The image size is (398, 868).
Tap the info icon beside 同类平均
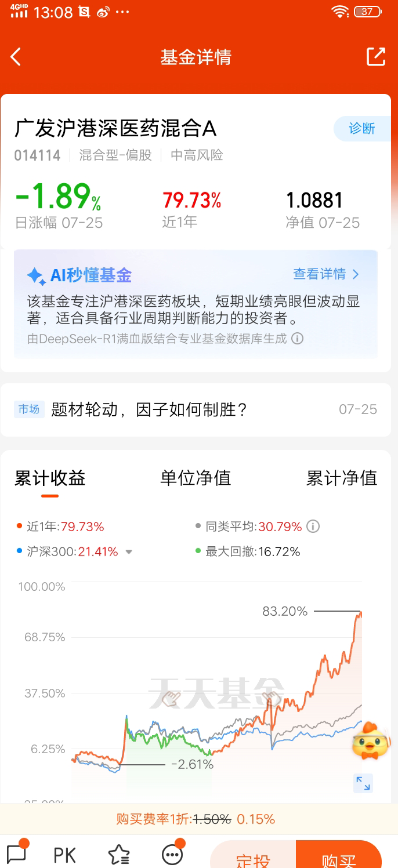[313, 526]
